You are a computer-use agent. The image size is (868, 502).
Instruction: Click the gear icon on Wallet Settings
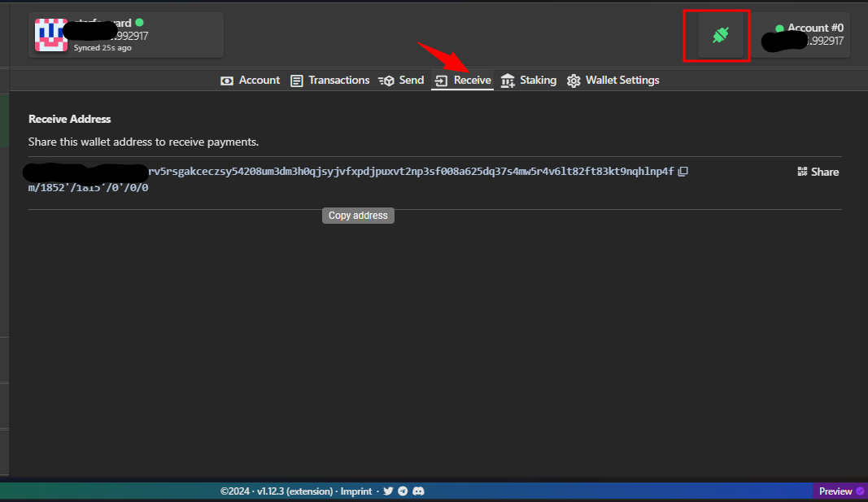click(574, 80)
